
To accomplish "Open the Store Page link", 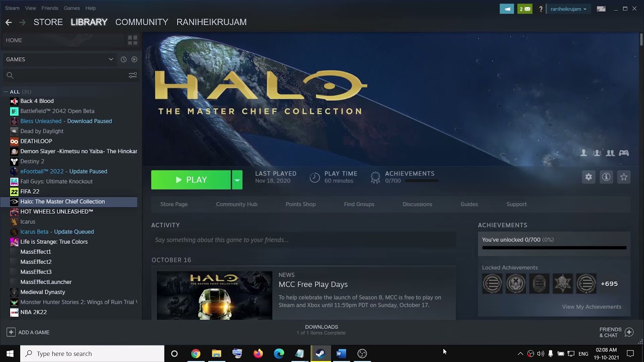I will (174, 204).
